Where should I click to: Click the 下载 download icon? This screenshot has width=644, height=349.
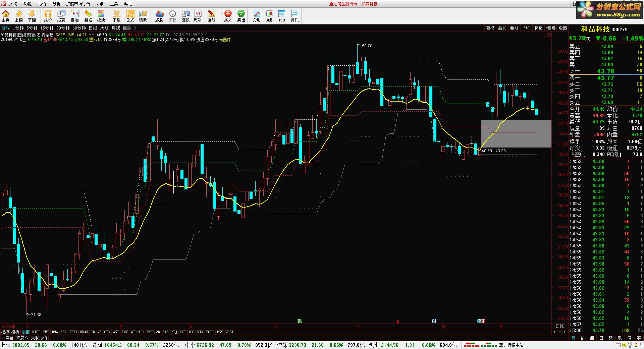coord(117,16)
